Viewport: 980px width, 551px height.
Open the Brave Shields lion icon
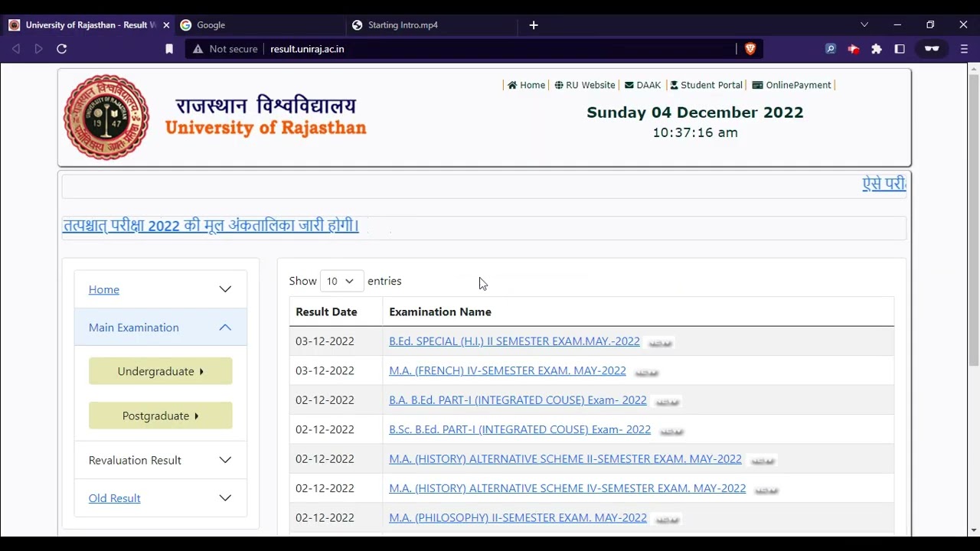(x=750, y=49)
